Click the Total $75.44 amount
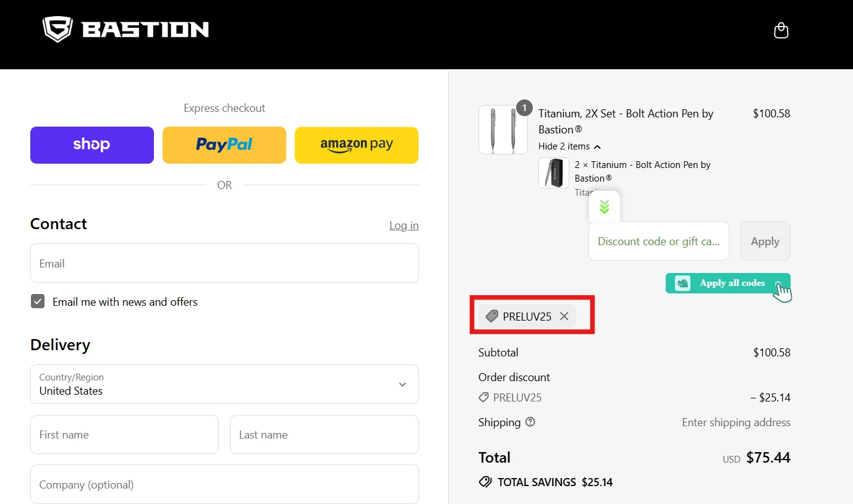 [x=768, y=458]
